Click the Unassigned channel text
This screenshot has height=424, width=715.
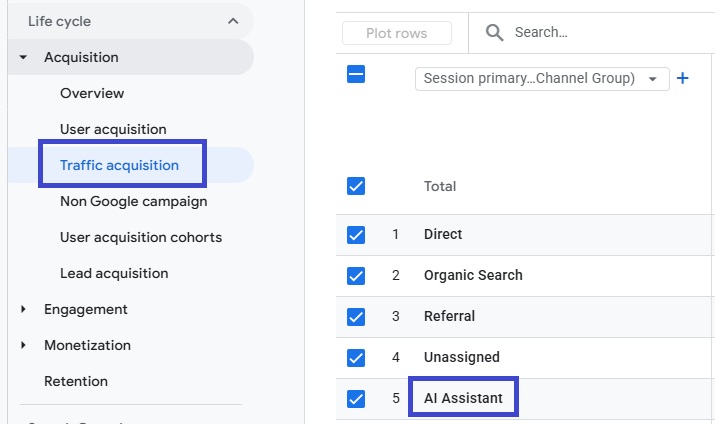(461, 357)
